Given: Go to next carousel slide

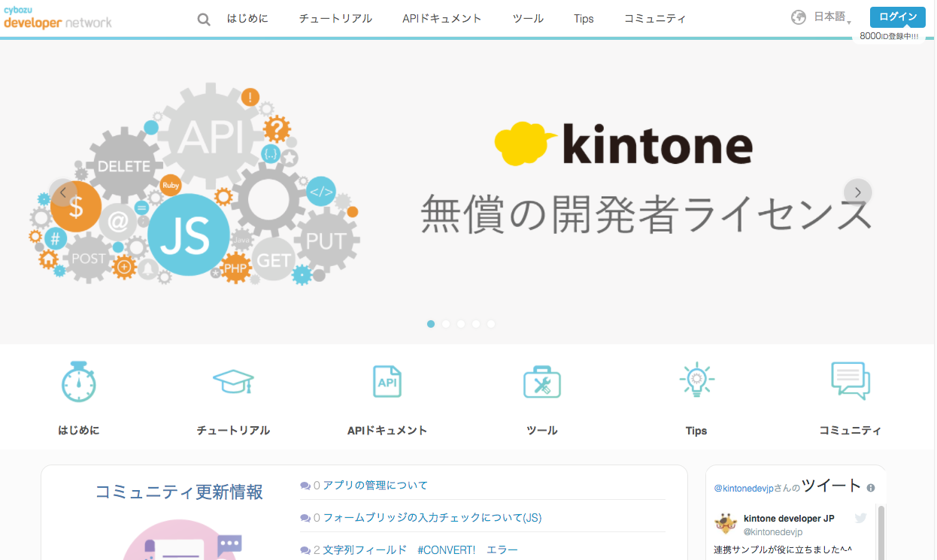Looking at the screenshot, I should 858,192.
